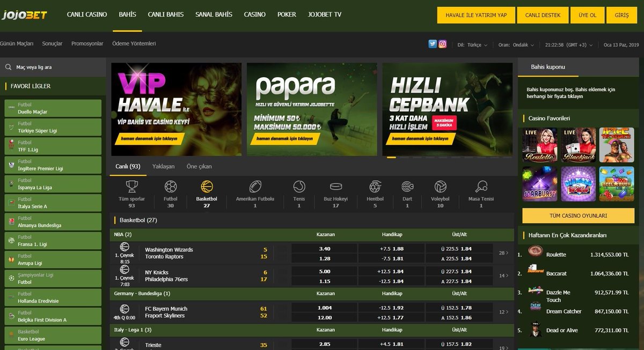Open the live Roulette casino game

[540, 145]
